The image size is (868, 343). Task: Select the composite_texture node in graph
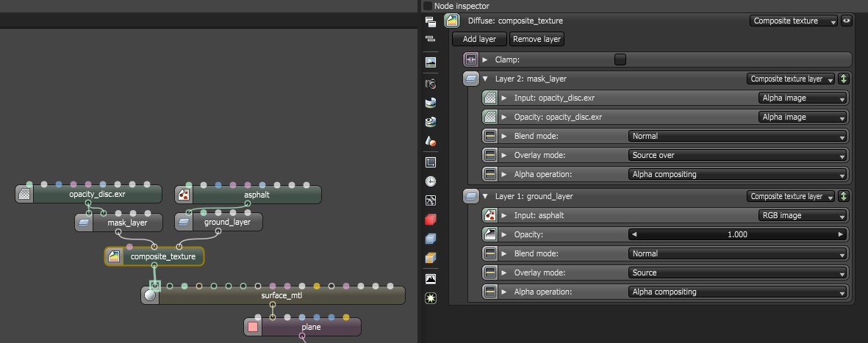click(x=154, y=256)
